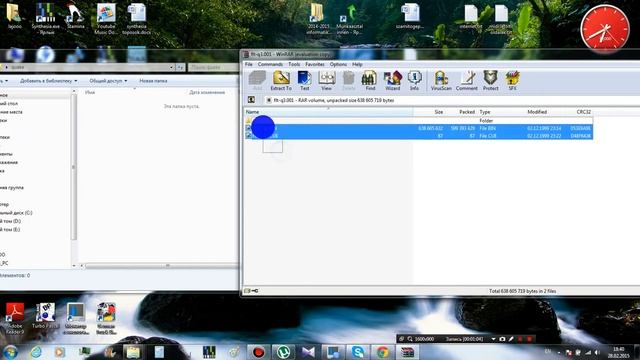Open Youtube Music Downloader desktop shortcut
This screenshot has width=640, height=360.
pyautogui.click(x=106, y=18)
